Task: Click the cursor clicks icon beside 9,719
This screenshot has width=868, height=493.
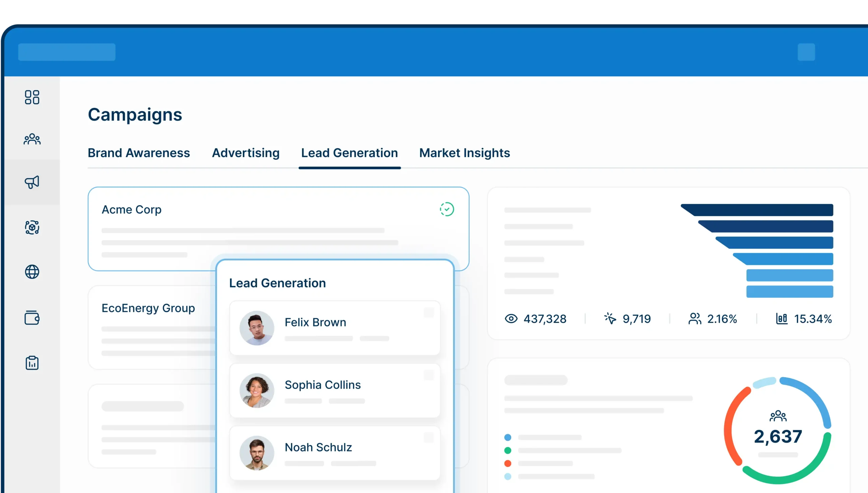Action: coord(610,319)
